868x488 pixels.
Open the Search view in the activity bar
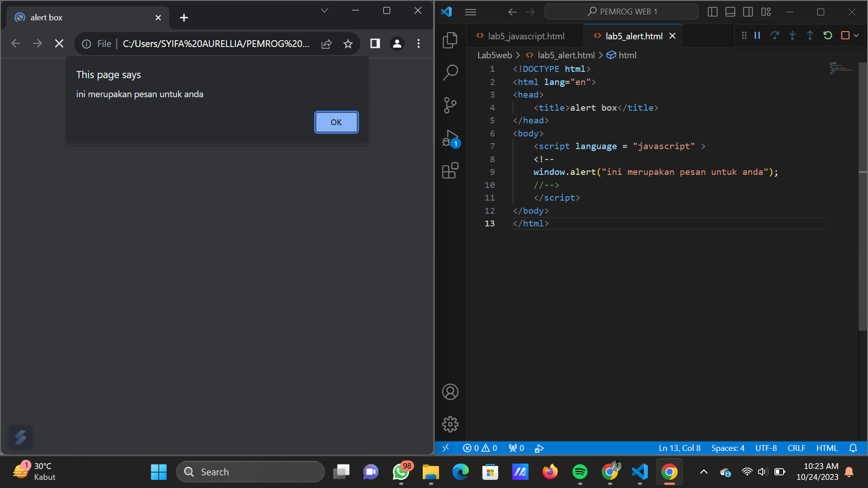pyautogui.click(x=450, y=72)
